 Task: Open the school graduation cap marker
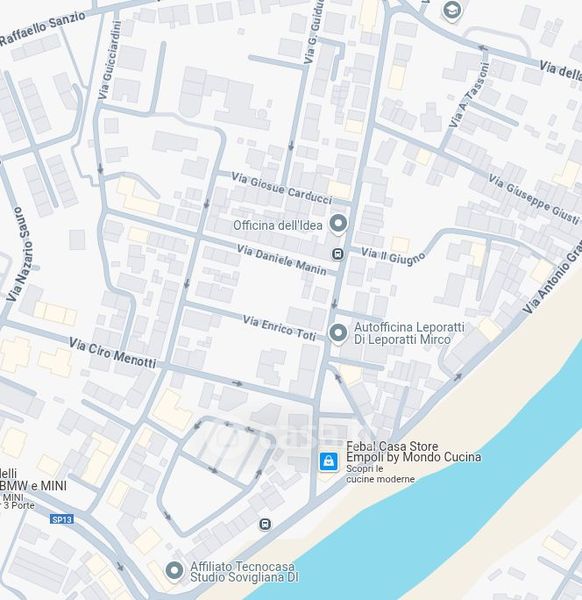pyautogui.click(x=452, y=10)
